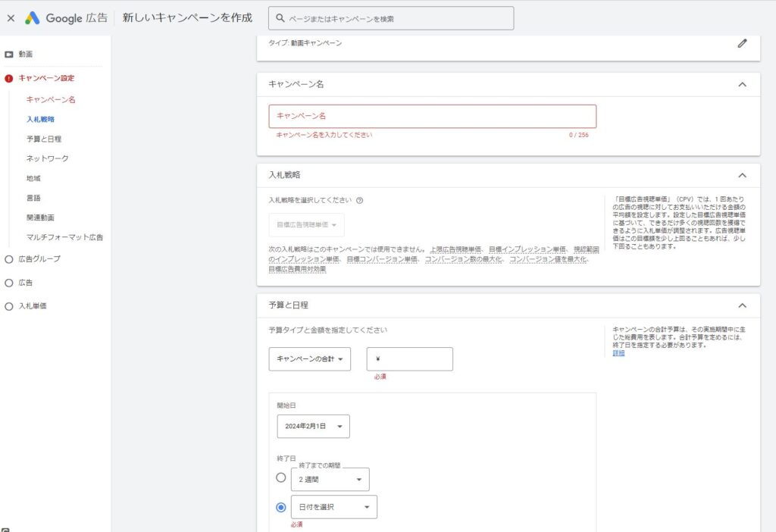Click the red error icon beside キャンペーン設定
776x532 pixels.
point(9,77)
